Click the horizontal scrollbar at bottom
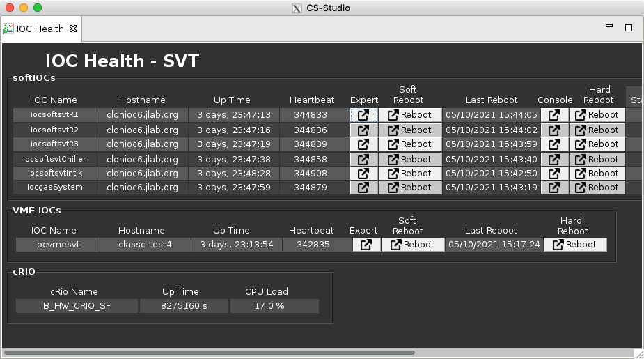 click(209, 353)
